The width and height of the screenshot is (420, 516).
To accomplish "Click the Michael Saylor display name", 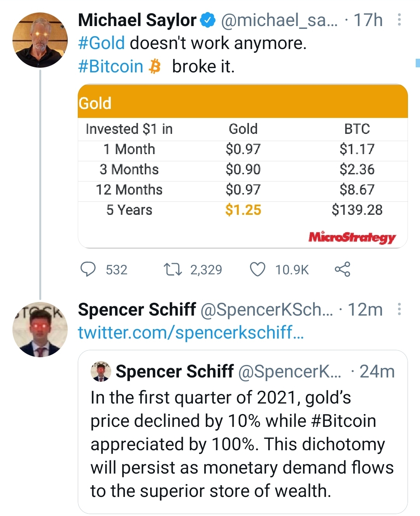I will 137,20.
